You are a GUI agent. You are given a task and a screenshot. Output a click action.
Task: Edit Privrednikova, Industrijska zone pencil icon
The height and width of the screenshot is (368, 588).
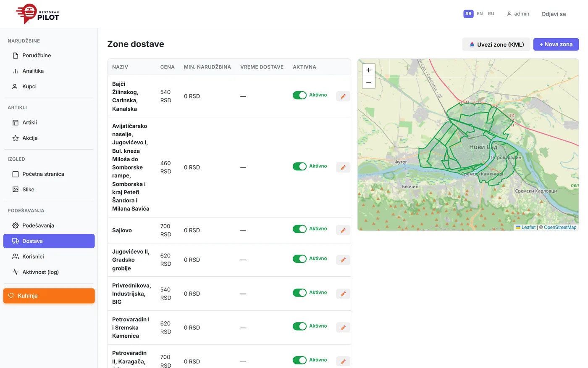coord(343,294)
